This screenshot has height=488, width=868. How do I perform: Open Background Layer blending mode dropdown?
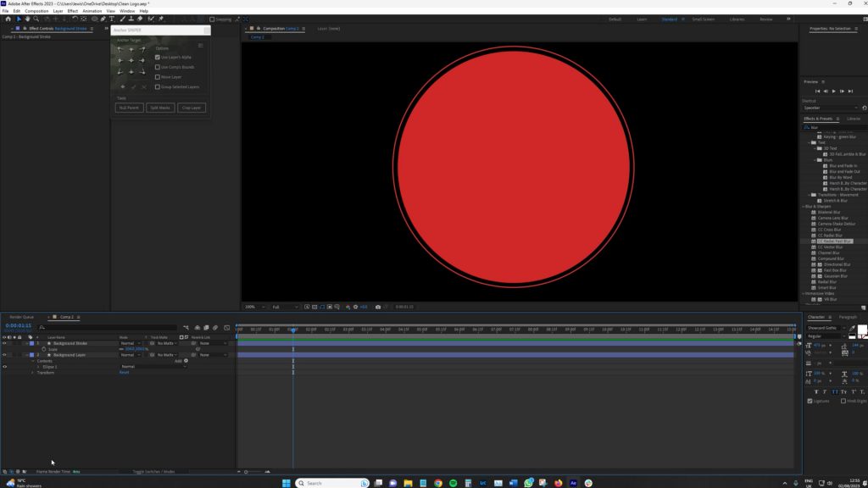(130, 355)
